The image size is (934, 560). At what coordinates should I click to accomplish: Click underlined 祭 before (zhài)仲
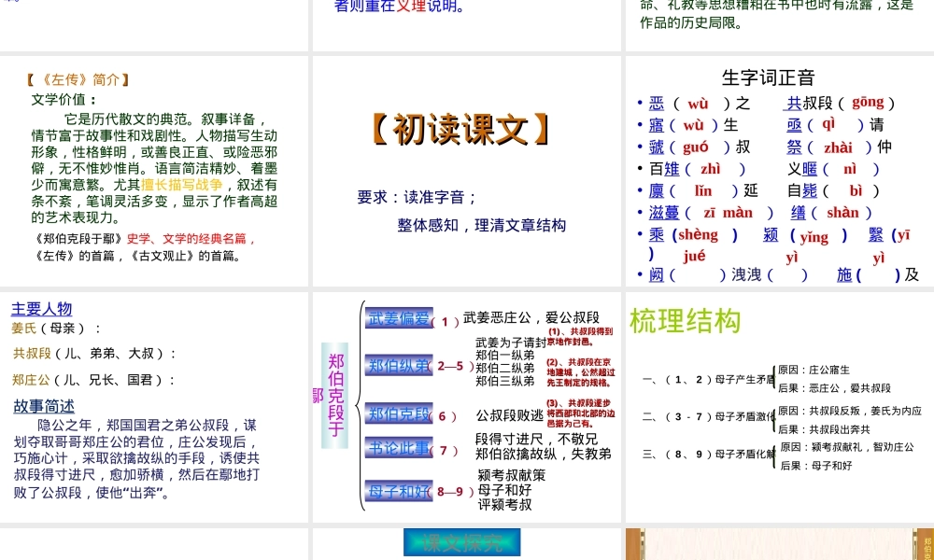click(794, 147)
